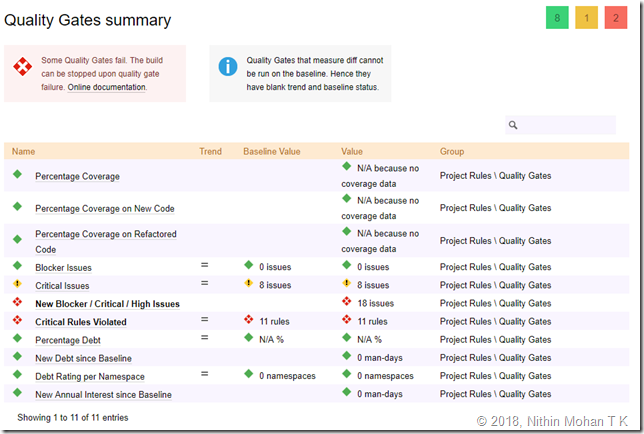Sort table by Group column header
Viewport: 644px width, 434px height.
(452, 152)
